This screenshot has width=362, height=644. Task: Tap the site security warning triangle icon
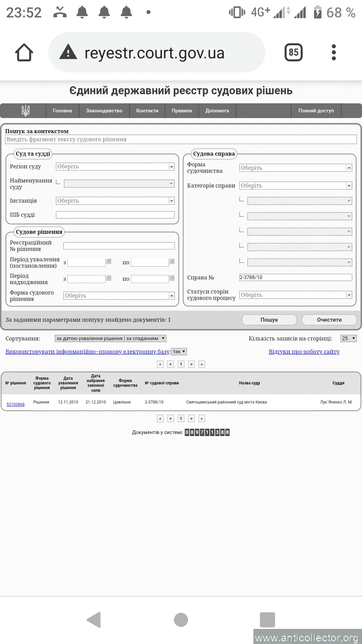click(68, 52)
